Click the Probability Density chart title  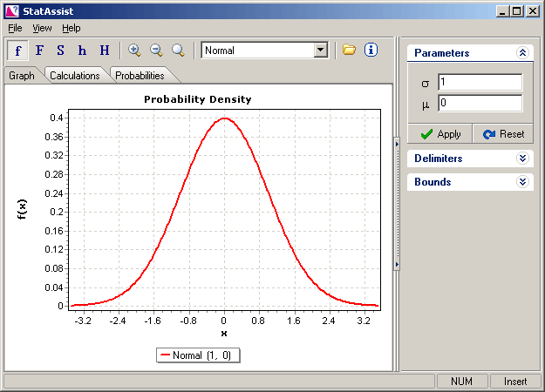coord(198,99)
